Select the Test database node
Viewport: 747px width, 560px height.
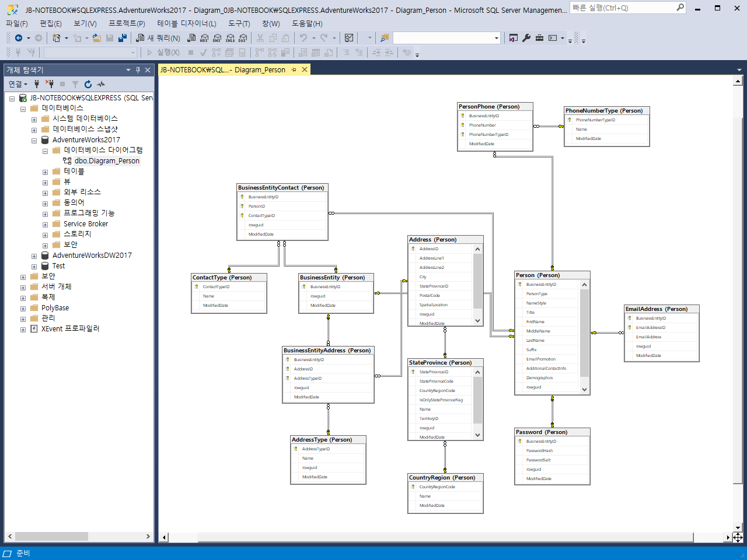(x=58, y=266)
